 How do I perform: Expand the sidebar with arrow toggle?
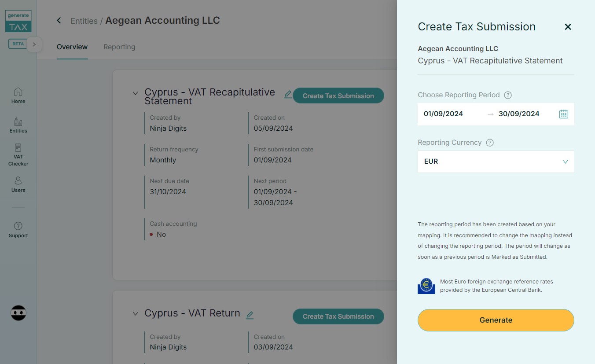[x=34, y=44]
